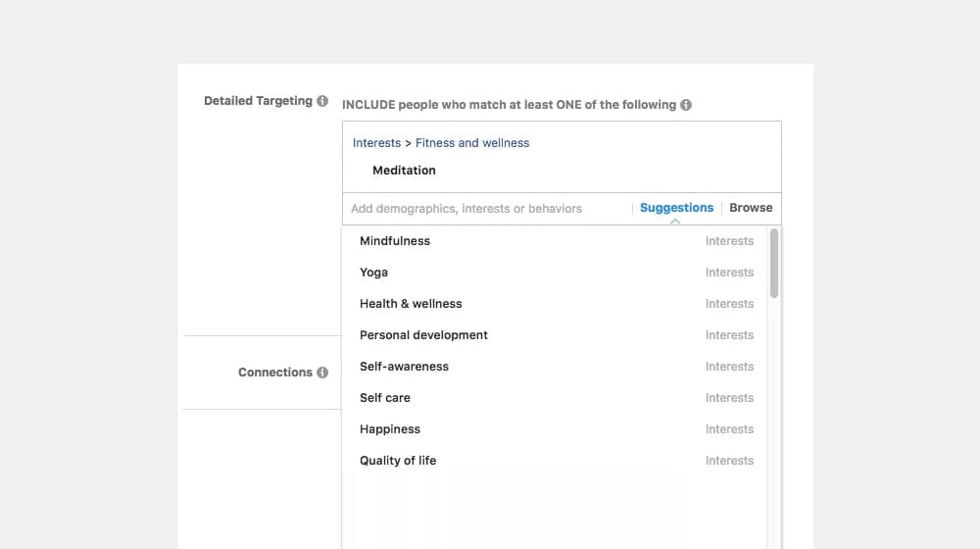This screenshot has width=980, height=549.
Task: Select the Meditation interest entry
Action: (404, 171)
